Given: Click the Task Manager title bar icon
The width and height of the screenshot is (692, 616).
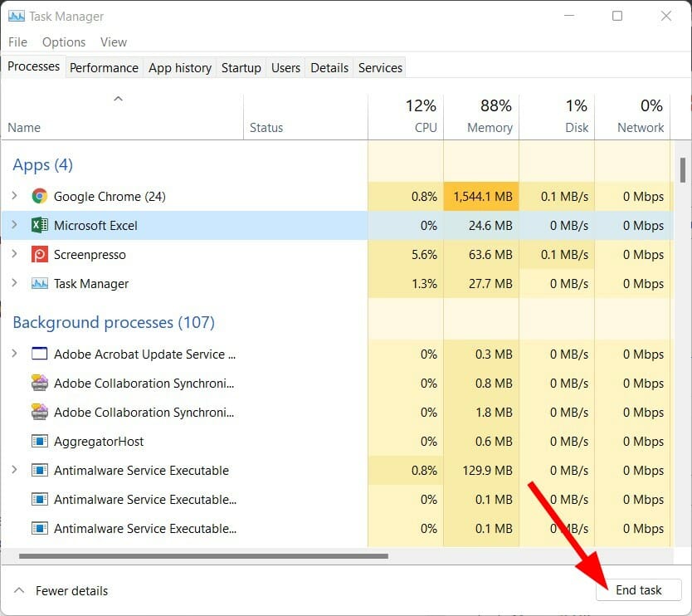Looking at the screenshot, I should (17, 17).
